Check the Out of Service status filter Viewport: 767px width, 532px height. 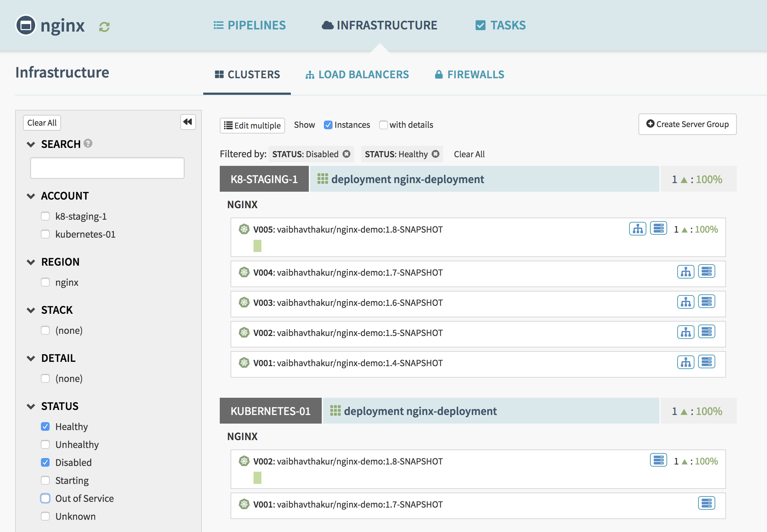45,498
